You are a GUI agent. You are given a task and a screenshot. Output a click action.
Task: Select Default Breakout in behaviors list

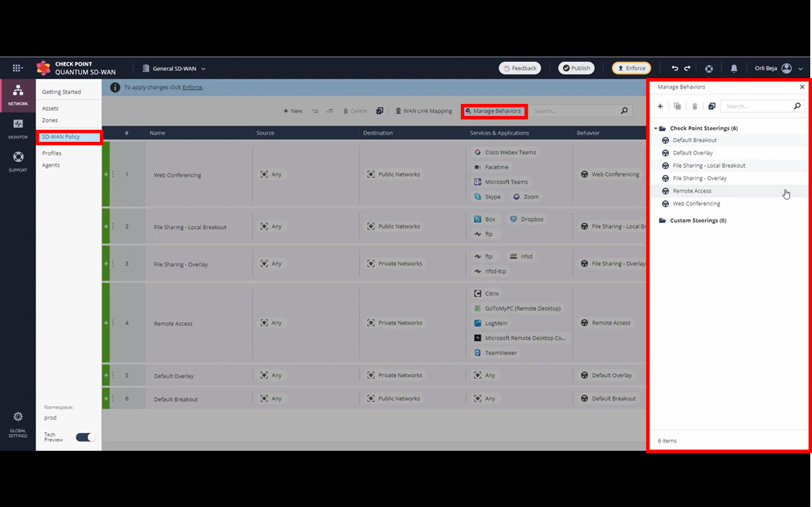(x=729, y=140)
